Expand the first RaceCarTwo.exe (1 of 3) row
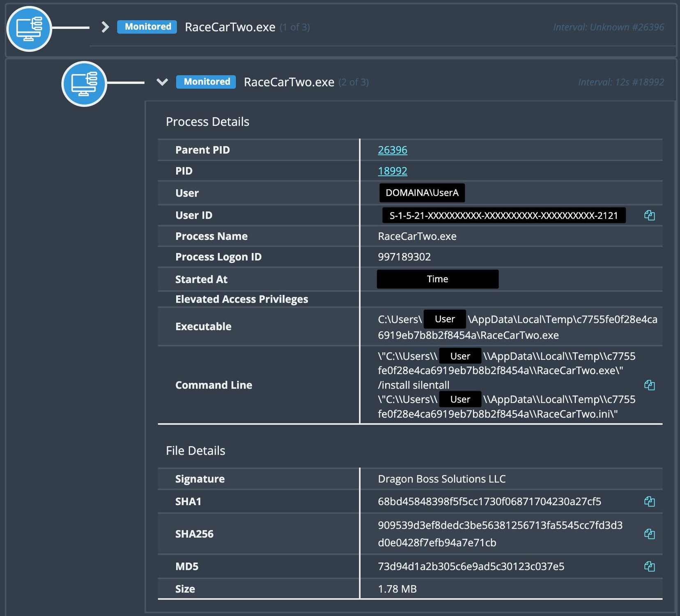Image resolution: width=680 pixels, height=616 pixels. pyautogui.click(x=105, y=27)
